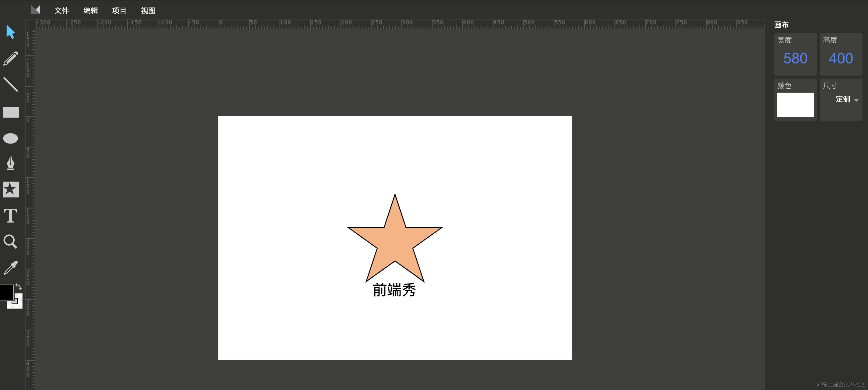Select the Zoom magnifier tool
Viewport: 868px width, 390px height.
10,242
